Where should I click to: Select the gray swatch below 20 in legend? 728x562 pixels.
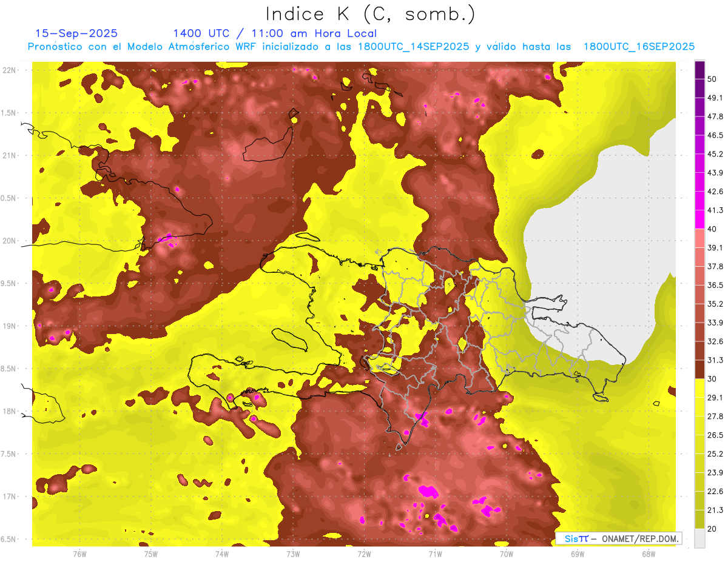(x=699, y=538)
